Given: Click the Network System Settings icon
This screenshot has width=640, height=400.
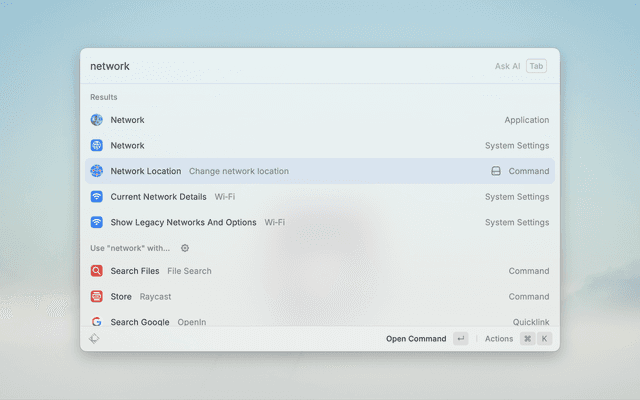Looking at the screenshot, I should [97, 146].
